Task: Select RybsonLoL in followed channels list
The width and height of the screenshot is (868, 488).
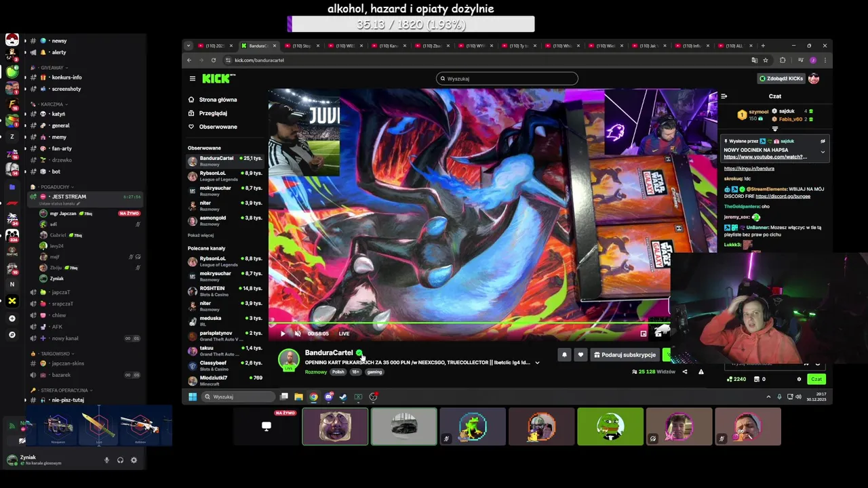Action: [225, 176]
